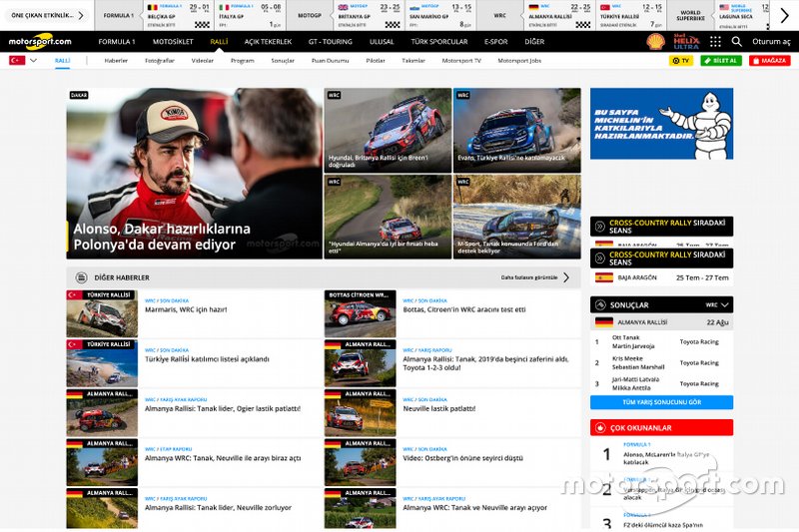
Task: Go to the Sonuçlar sub-tab
Action: pyautogui.click(x=283, y=61)
